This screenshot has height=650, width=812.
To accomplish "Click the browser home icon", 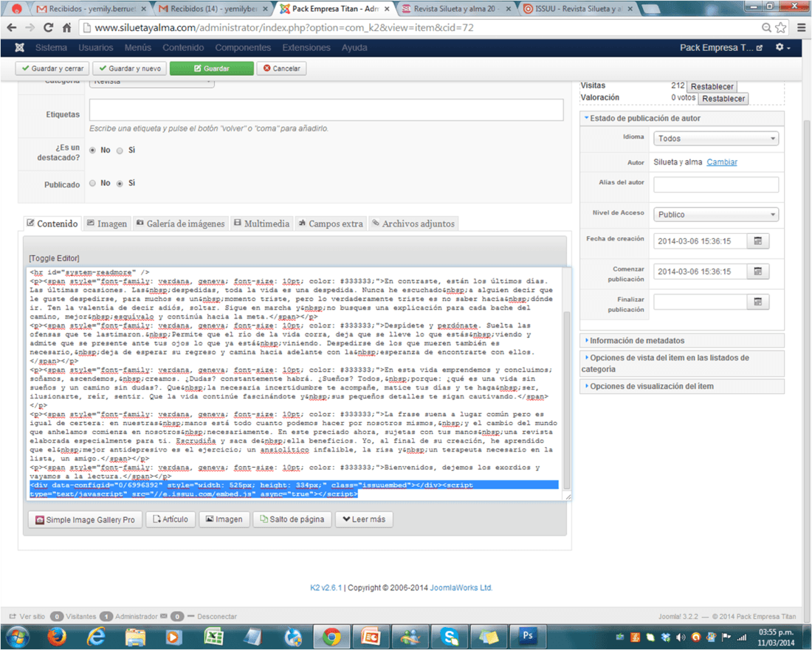I will [66, 27].
